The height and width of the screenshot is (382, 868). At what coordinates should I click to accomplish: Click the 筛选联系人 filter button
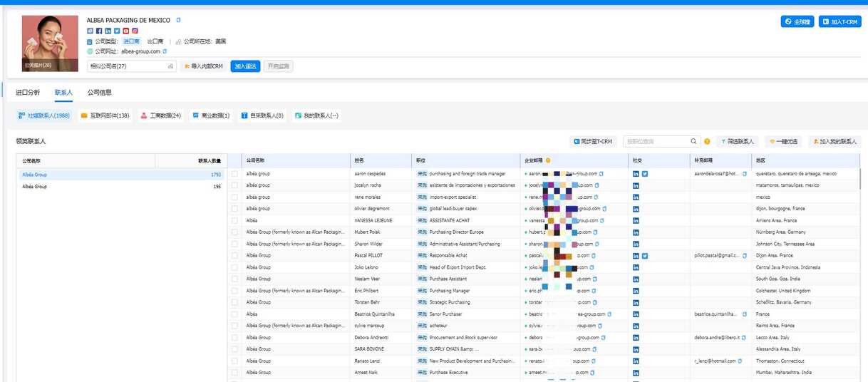pos(739,141)
